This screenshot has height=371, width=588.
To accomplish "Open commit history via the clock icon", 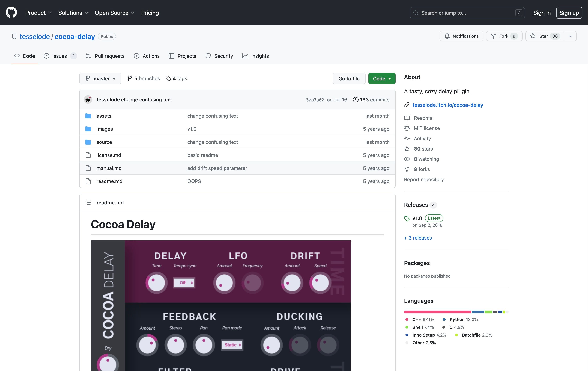I will (x=356, y=99).
